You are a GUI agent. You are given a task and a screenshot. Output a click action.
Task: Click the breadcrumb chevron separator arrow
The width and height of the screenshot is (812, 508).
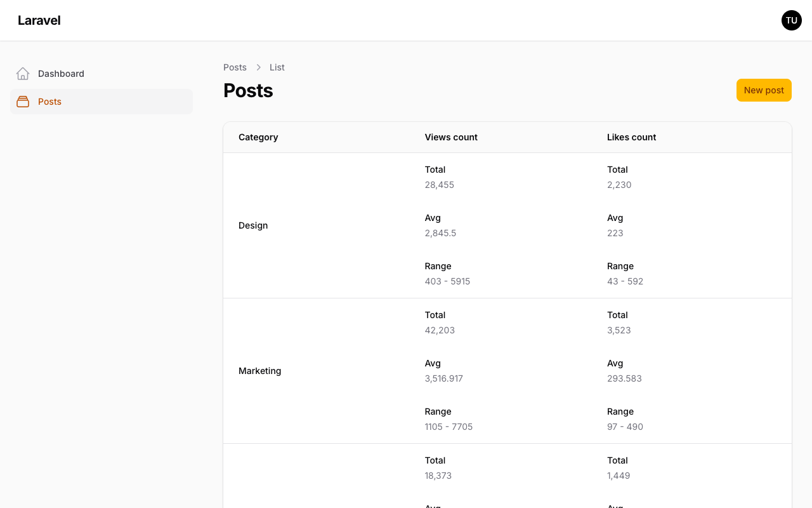coord(258,67)
